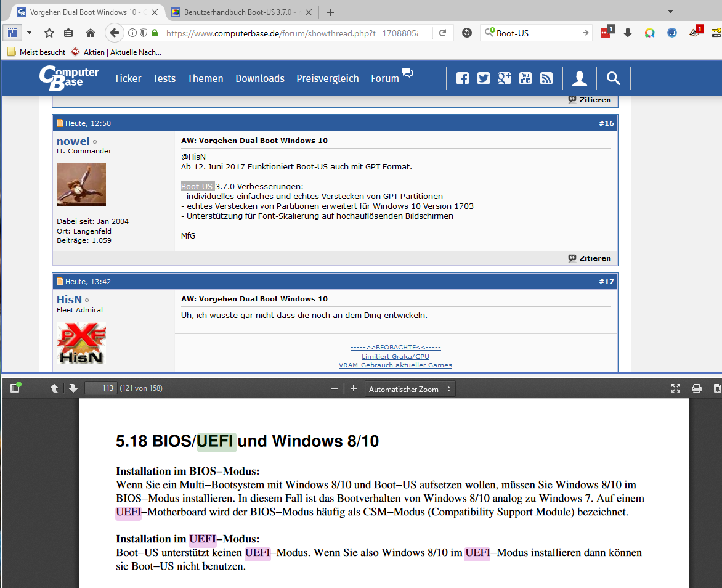Click the history clock icon
Viewport: 722px width, 588px height.
tap(467, 33)
